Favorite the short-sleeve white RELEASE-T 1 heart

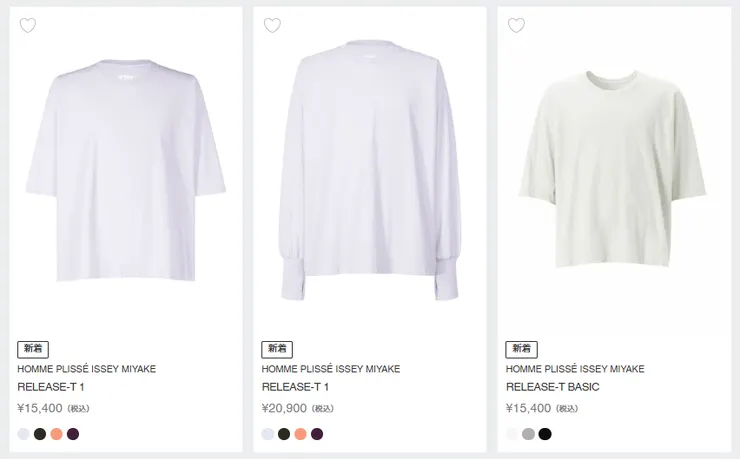[x=28, y=25]
